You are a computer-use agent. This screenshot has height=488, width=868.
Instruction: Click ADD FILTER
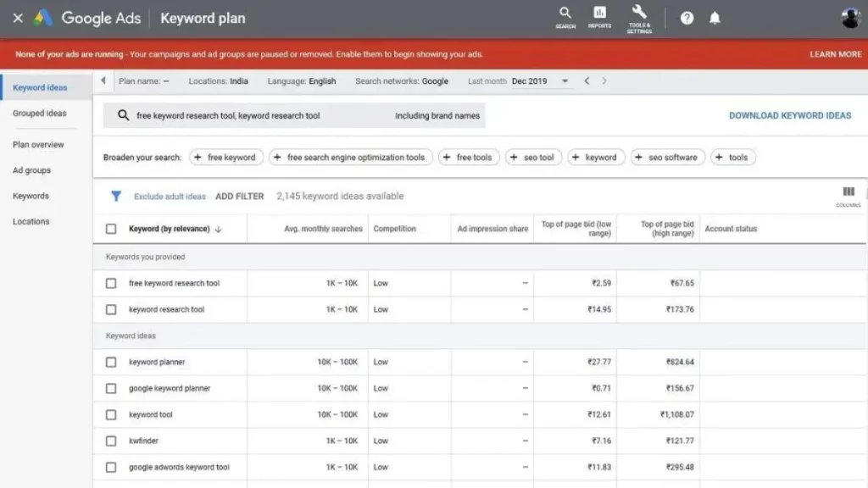tap(240, 196)
